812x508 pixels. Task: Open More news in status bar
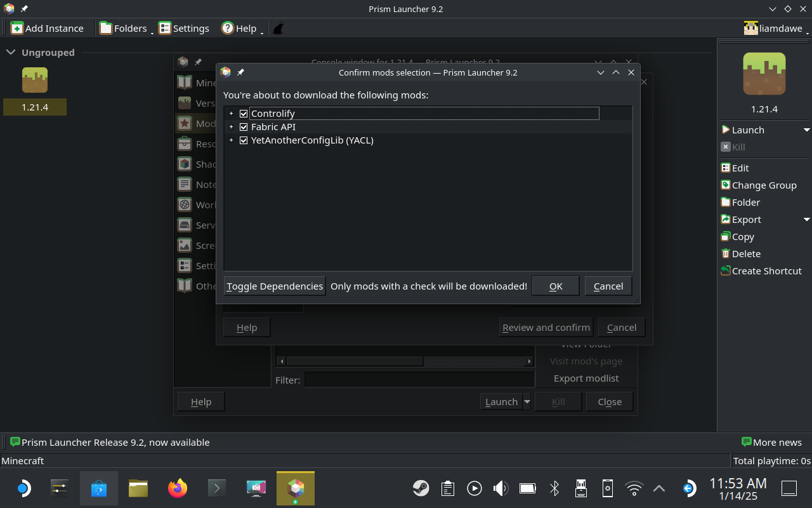click(771, 442)
